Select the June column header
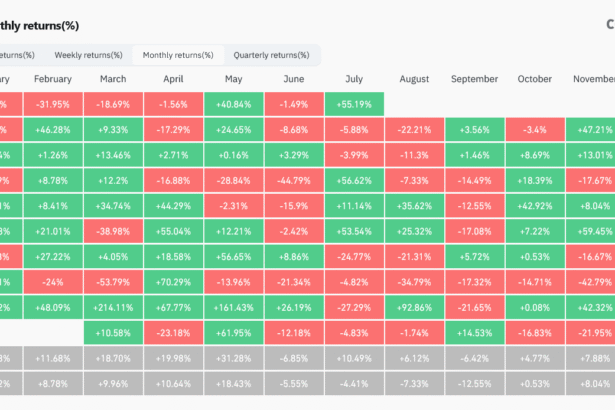This screenshot has width=615, height=410. click(x=294, y=78)
